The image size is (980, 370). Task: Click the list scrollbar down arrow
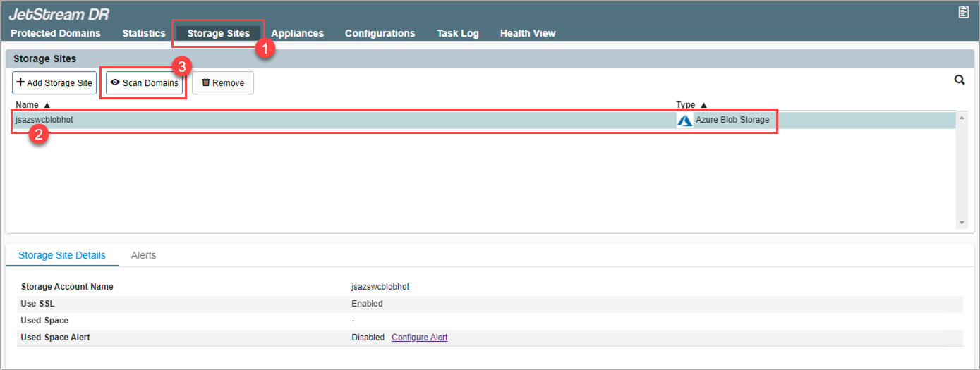[x=962, y=223]
